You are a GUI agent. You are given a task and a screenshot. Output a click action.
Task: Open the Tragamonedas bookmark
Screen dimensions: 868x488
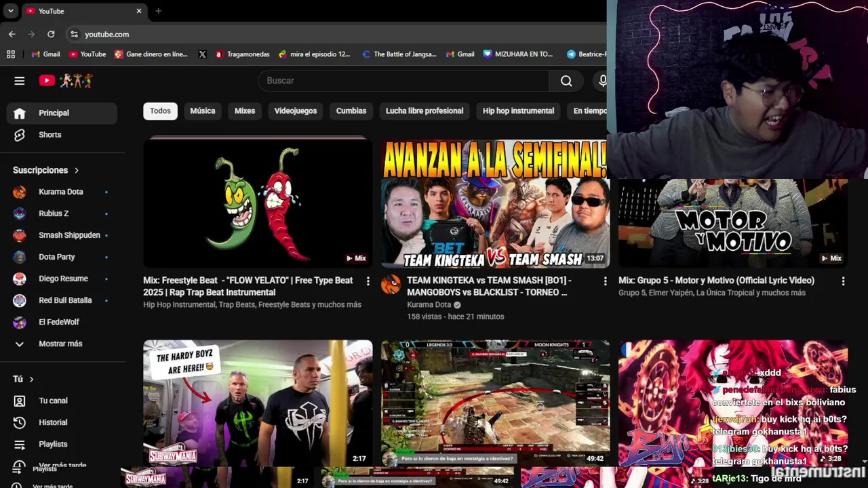[242, 54]
